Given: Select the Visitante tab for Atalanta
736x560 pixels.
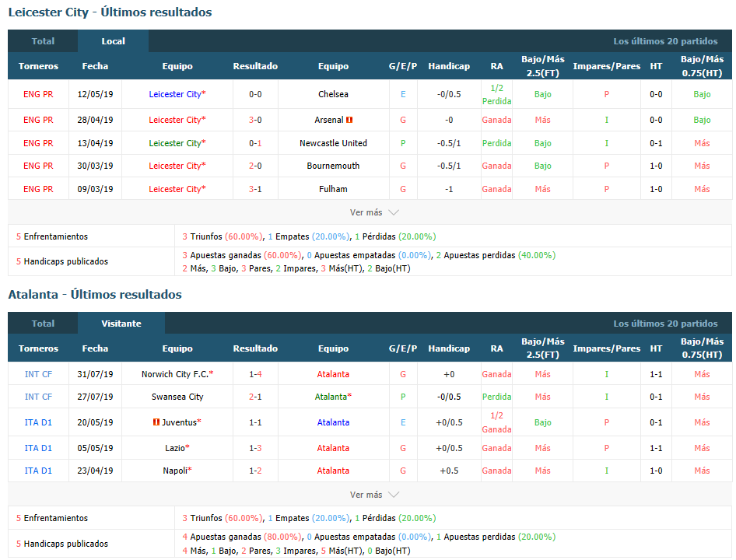Looking at the screenshot, I should tap(121, 324).
